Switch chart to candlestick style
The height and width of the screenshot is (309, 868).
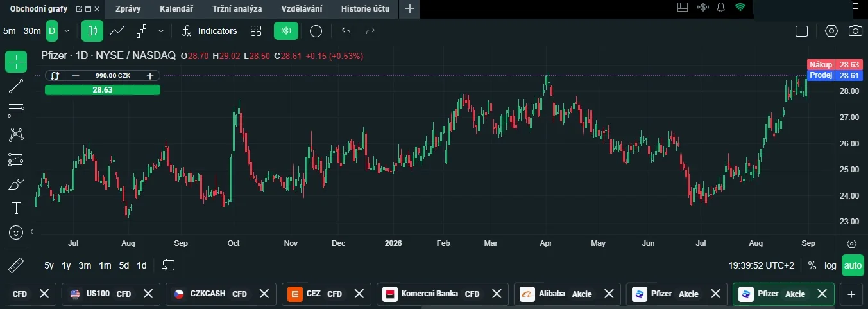[x=92, y=31]
